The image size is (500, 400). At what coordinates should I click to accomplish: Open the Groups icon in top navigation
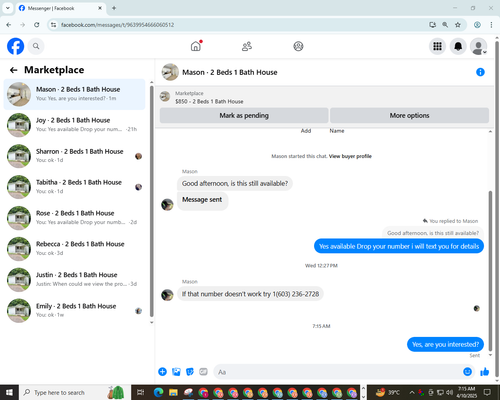tap(298, 46)
